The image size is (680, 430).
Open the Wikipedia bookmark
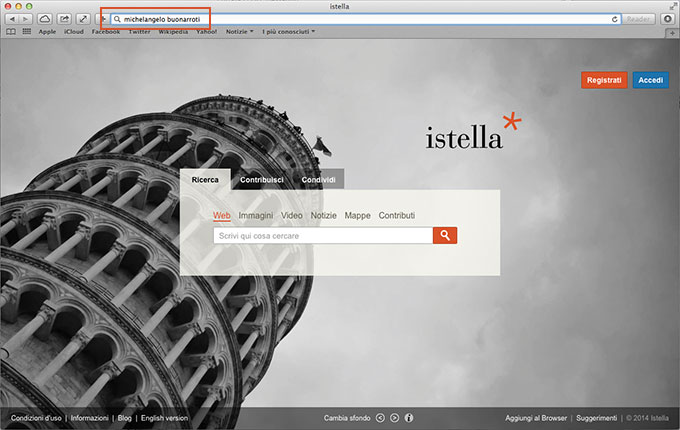(173, 32)
